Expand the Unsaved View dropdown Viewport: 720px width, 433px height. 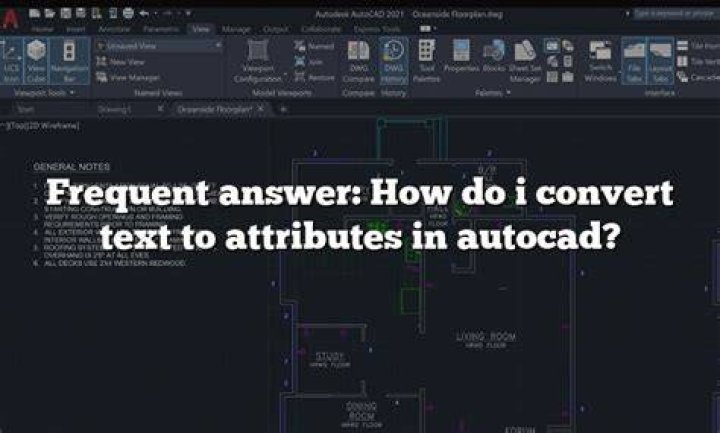(x=159, y=45)
